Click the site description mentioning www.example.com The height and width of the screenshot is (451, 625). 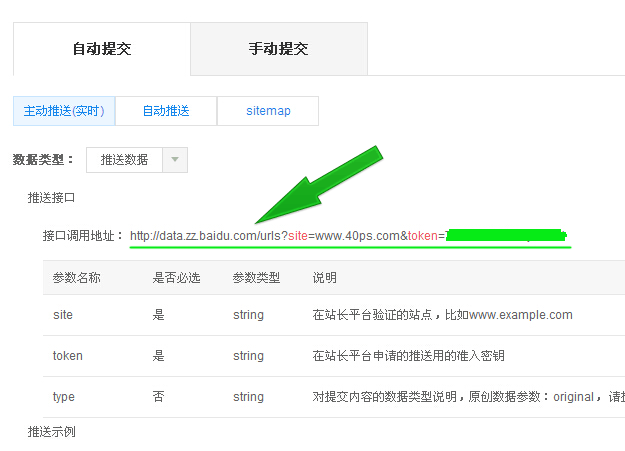442,315
